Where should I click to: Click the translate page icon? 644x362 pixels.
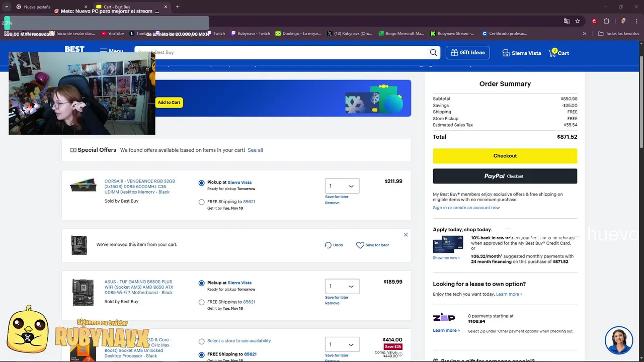coord(567,21)
